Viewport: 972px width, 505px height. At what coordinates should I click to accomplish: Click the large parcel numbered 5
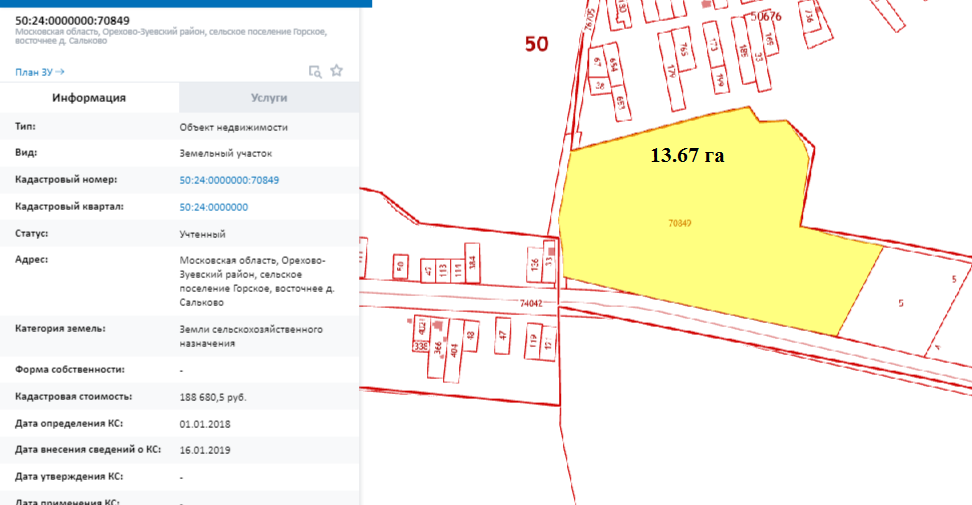[x=900, y=302]
